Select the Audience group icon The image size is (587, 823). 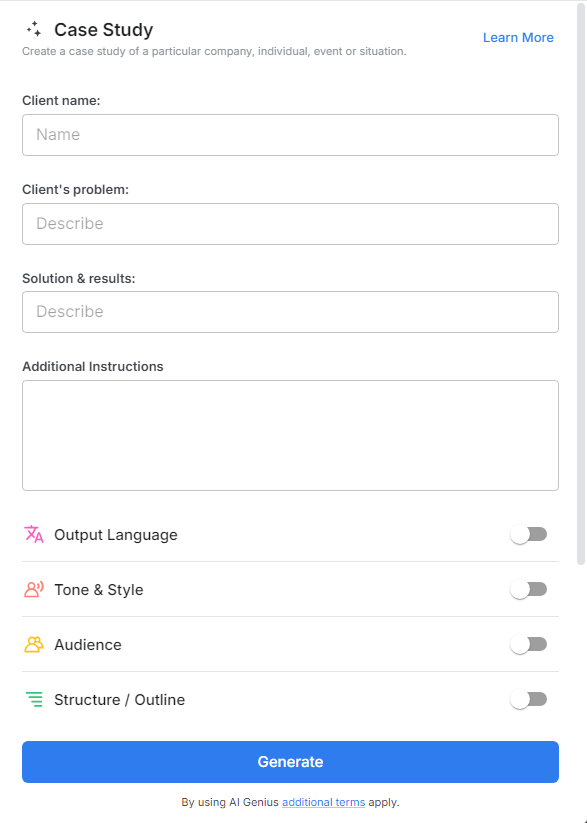33,644
